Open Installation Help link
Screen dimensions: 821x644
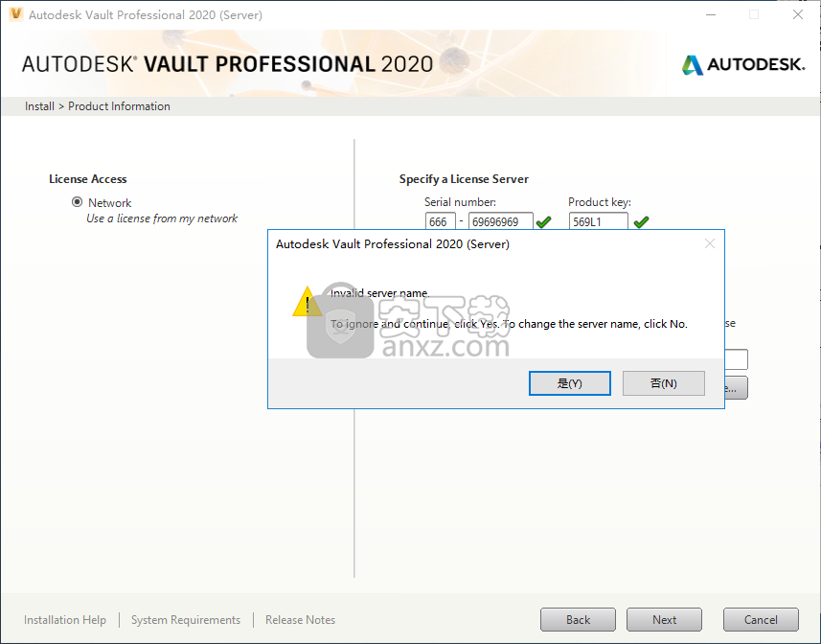65,620
